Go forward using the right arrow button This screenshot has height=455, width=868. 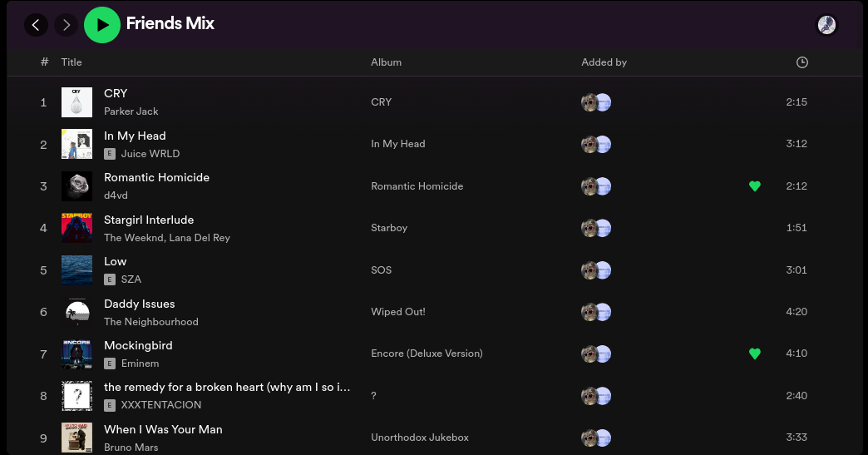pos(67,25)
